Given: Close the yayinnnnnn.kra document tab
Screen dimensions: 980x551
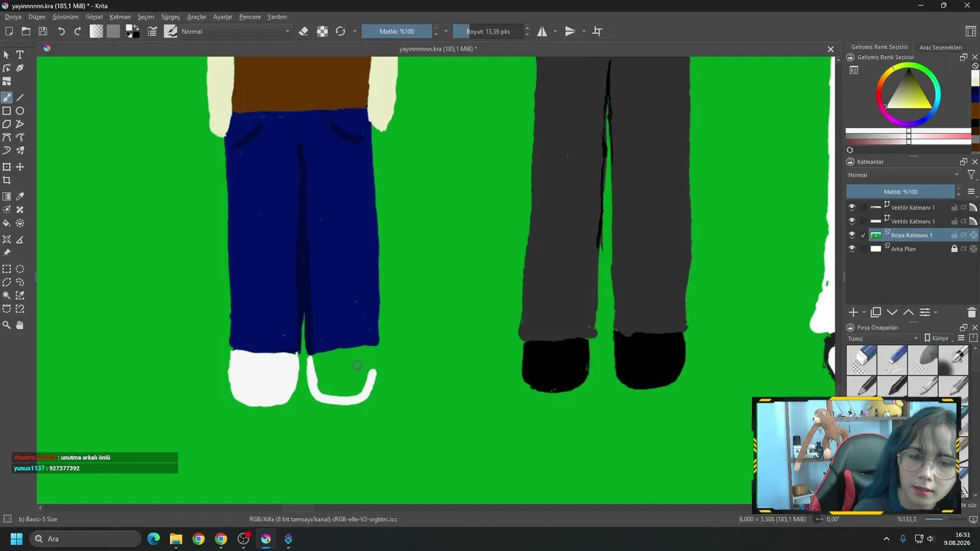Looking at the screenshot, I should click(x=831, y=49).
